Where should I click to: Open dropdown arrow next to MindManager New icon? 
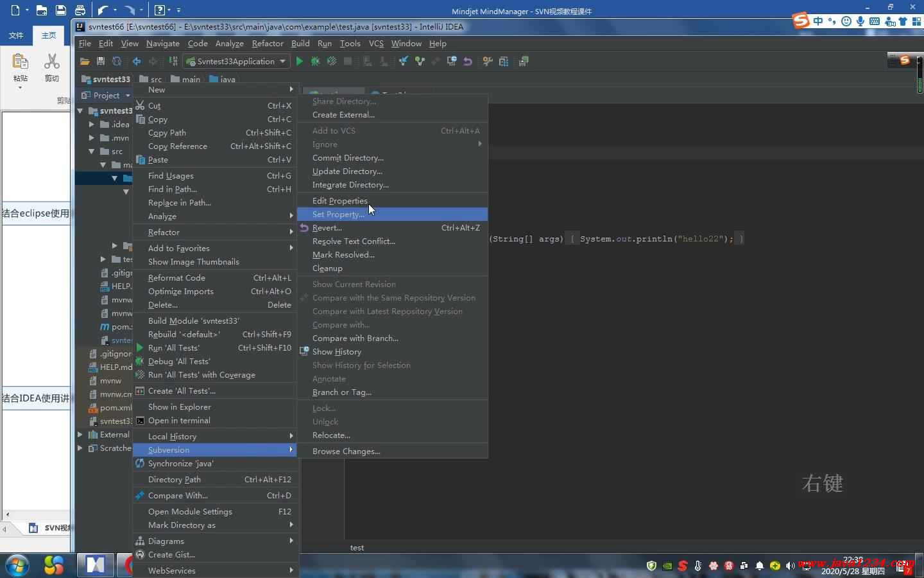tap(27, 10)
